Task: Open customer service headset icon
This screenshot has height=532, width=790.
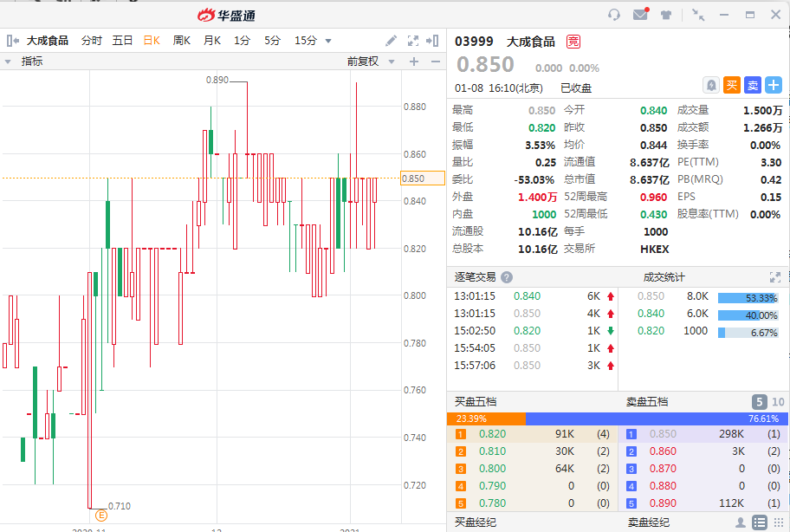Action: (614, 15)
